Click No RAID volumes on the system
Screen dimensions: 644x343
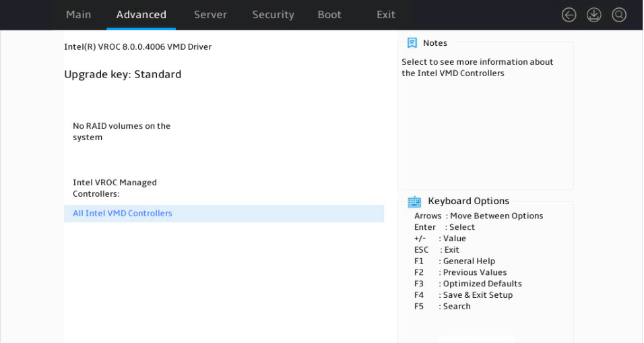[x=121, y=131]
